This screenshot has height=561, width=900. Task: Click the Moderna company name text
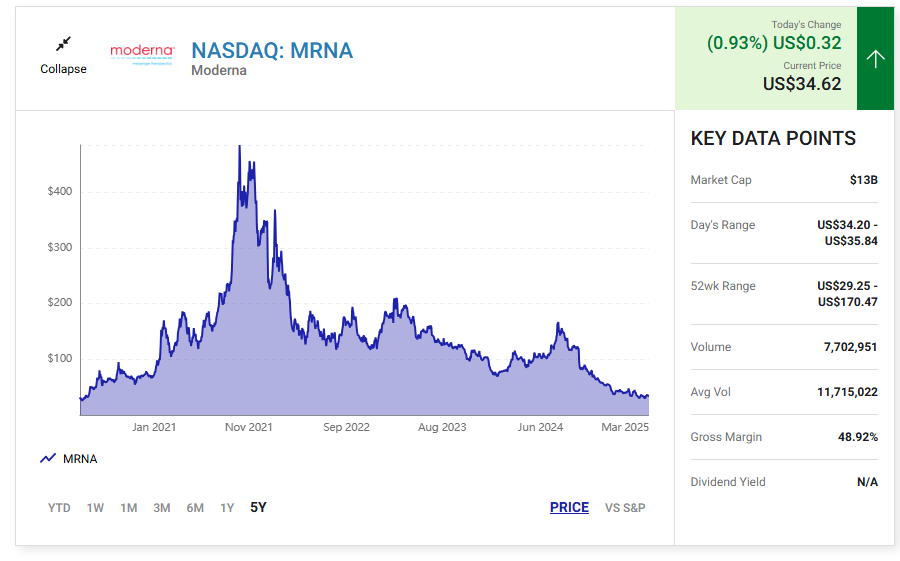click(x=219, y=71)
